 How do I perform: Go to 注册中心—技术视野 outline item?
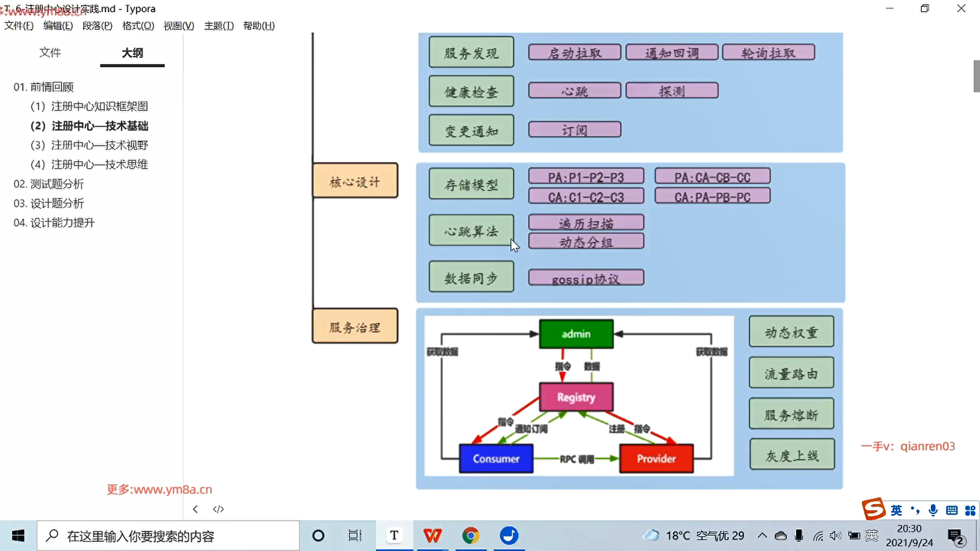point(89,145)
